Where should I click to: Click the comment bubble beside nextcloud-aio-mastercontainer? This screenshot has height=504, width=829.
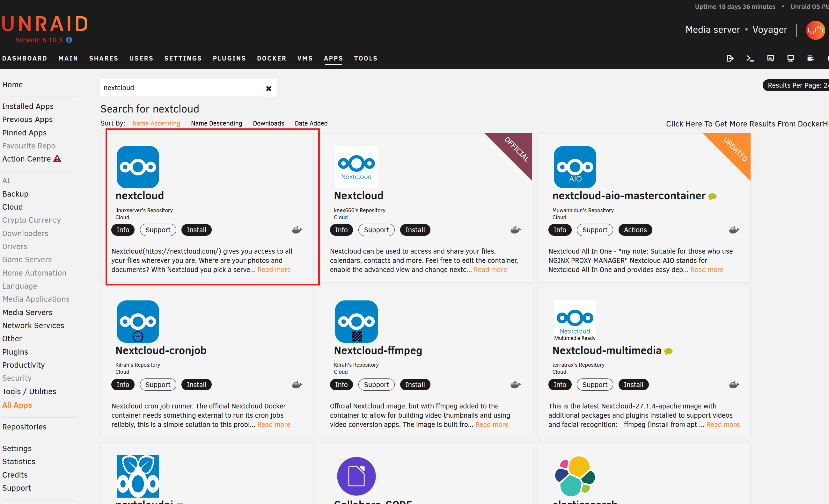pos(712,196)
